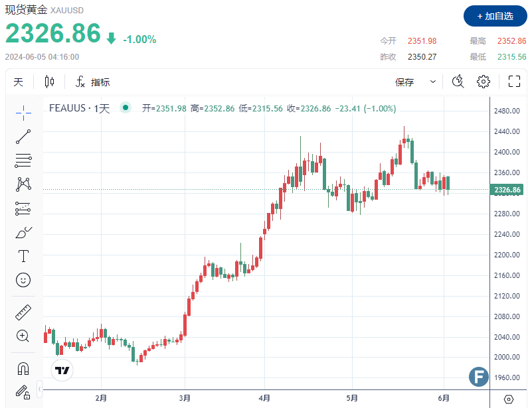Select the ruler measure tool
Image resolution: width=532 pixels, height=408 pixels.
pos(23,311)
